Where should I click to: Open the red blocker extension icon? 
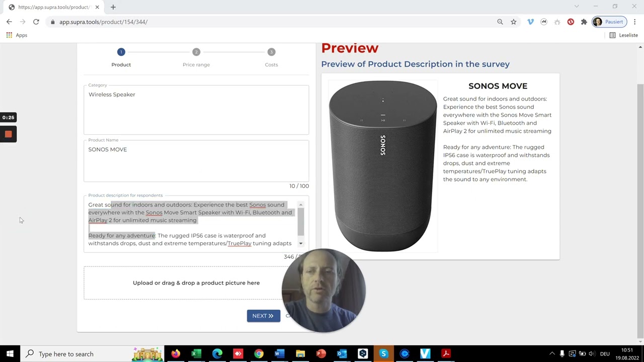pos(571,22)
